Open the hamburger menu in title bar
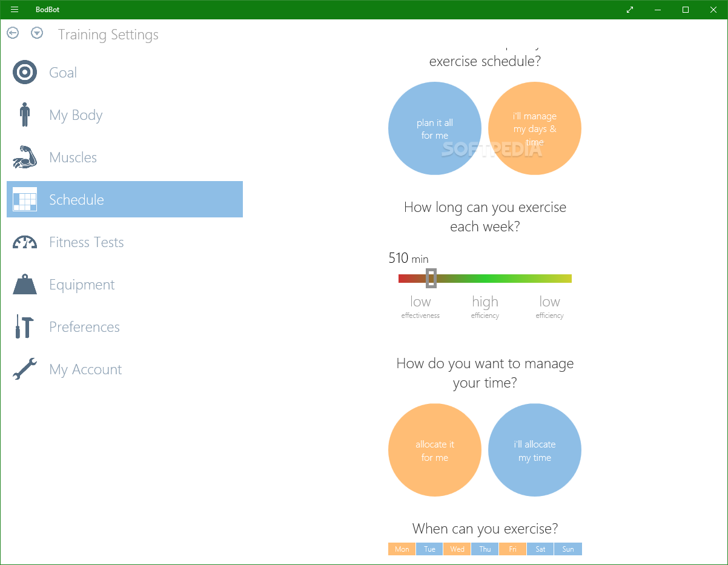 click(x=15, y=10)
